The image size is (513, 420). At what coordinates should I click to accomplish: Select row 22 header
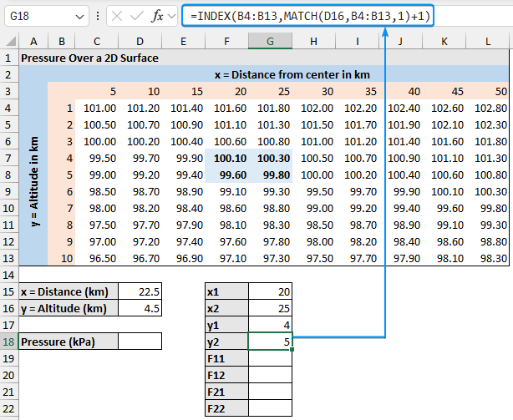tap(8, 408)
